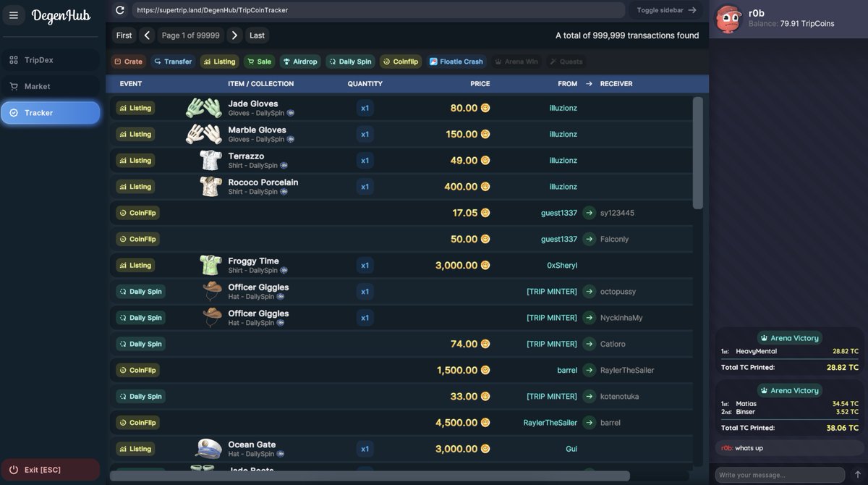This screenshot has width=868, height=485.
Task: Reload the page with the refresh icon
Action: [x=120, y=10]
